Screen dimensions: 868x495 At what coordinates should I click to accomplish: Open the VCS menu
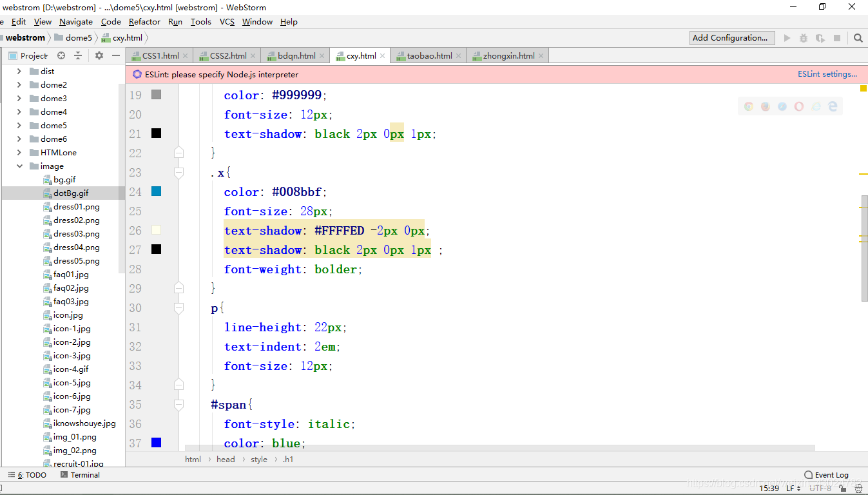(x=227, y=22)
